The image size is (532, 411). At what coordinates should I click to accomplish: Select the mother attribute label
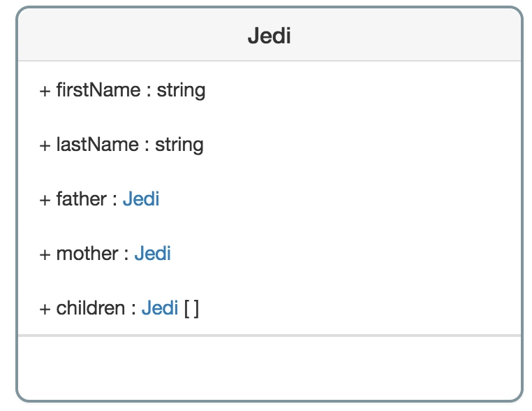[x=87, y=254]
